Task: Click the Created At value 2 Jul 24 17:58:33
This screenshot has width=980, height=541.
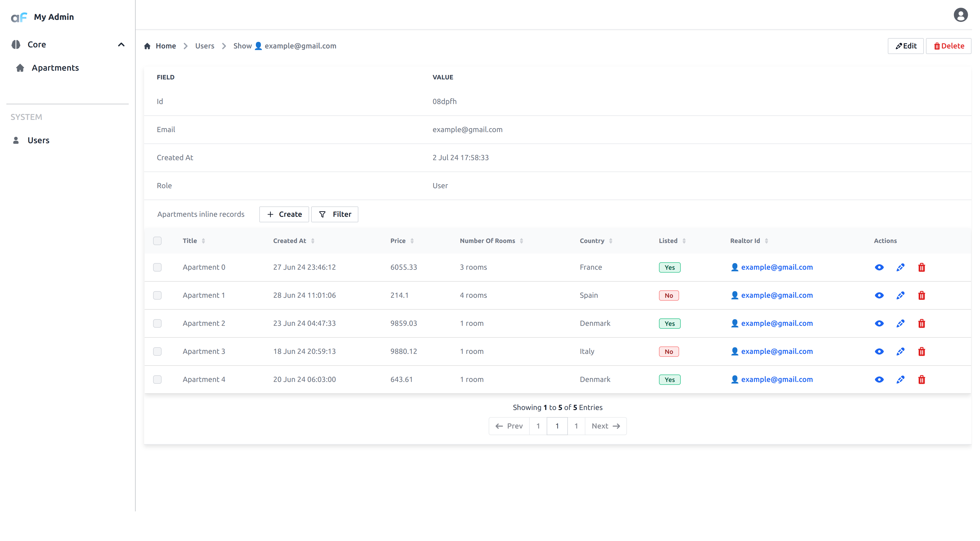Action: click(x=460, y=158)
